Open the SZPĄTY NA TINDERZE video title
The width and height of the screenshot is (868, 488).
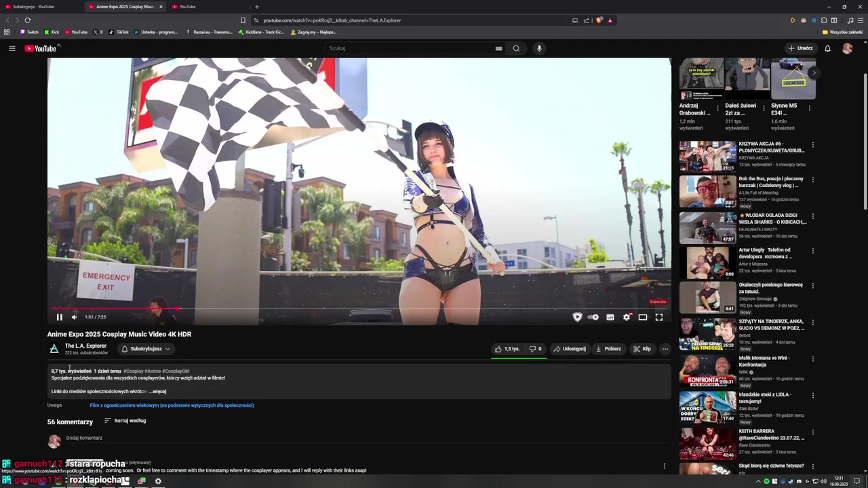pos(771,325)
